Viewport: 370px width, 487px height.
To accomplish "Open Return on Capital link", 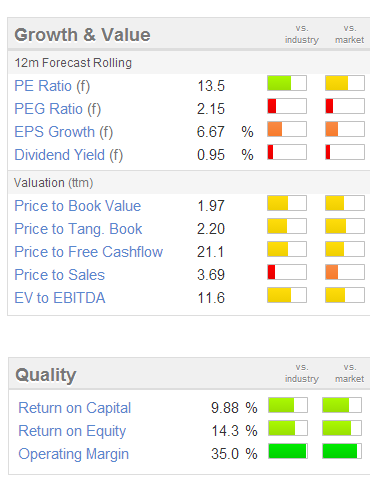I will [x=75, y=408].
